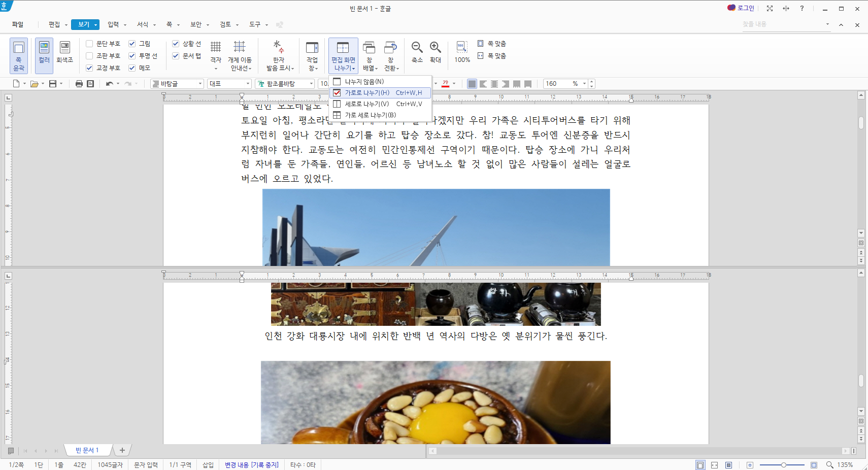The height and width of the screenshot is (470, 868).
Task: Click the 확대 zoom in magnifier
Action: (436, 47)
